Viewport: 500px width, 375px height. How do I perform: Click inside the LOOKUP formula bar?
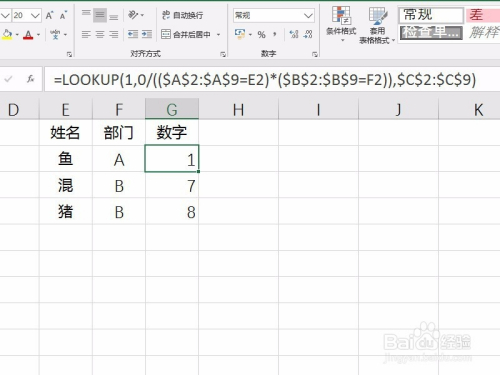[x=272, y=79]
